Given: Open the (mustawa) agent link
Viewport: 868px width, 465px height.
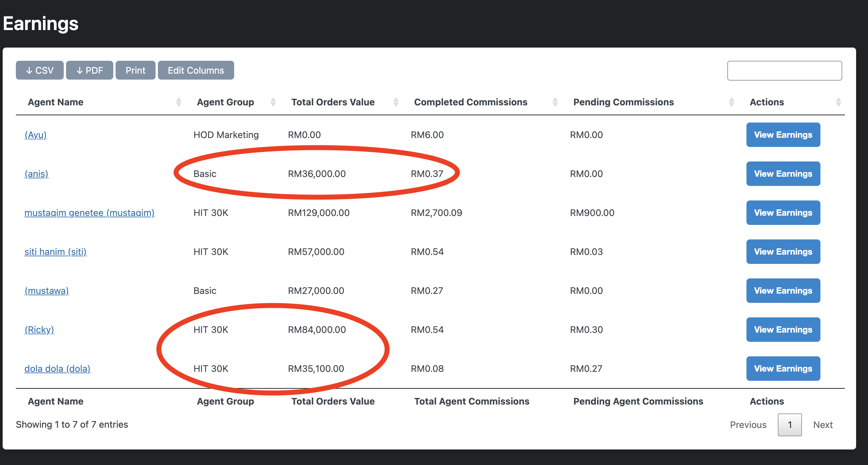Looking at the screenshot, I should [x=47, y=291].
